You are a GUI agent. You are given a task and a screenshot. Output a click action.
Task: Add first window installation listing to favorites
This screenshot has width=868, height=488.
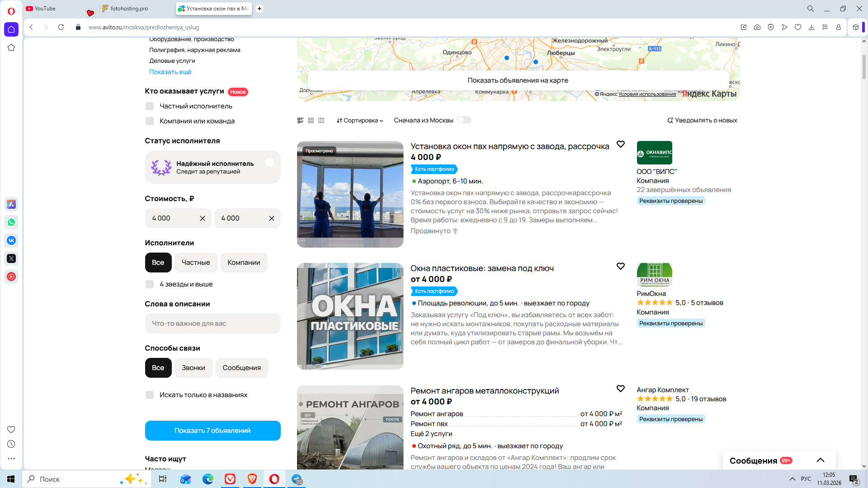pos(620,144)
